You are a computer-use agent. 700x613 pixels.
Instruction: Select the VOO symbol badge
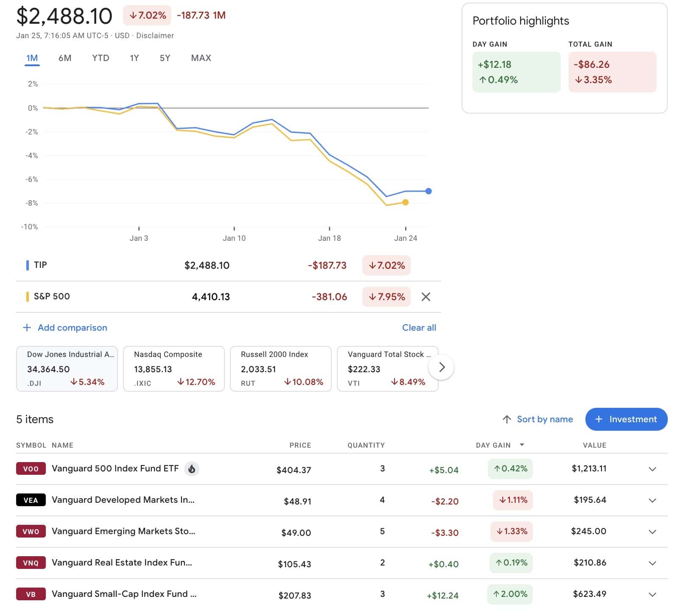coord(30,468)
